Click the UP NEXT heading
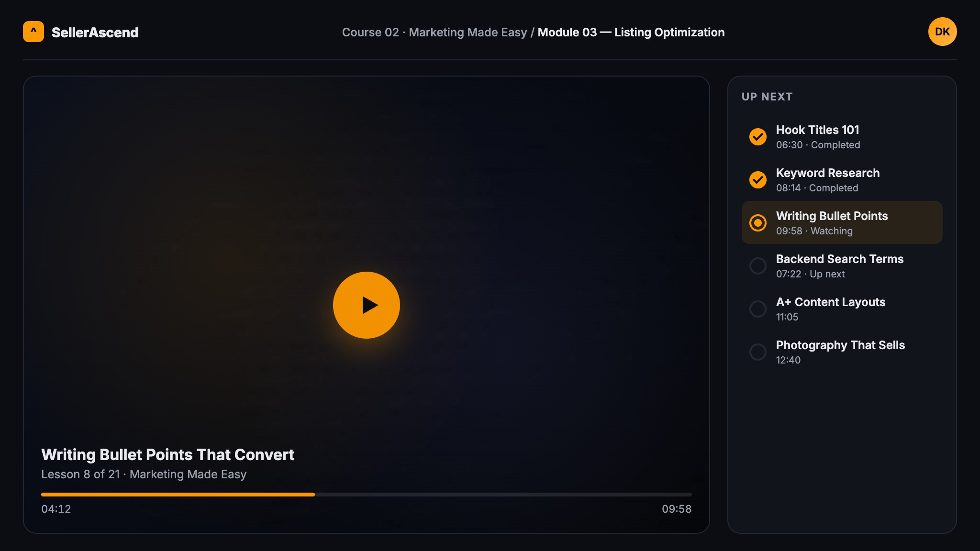 [x=767, y=97]
